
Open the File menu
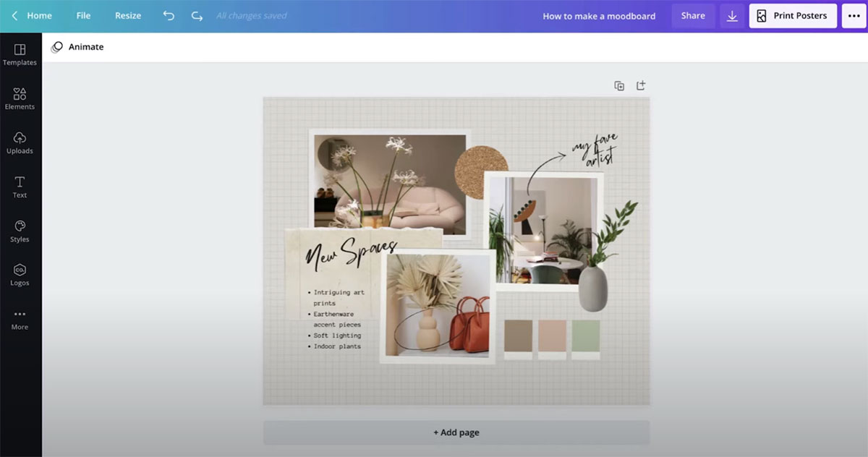pyautogui.click(x=83, y=15)
